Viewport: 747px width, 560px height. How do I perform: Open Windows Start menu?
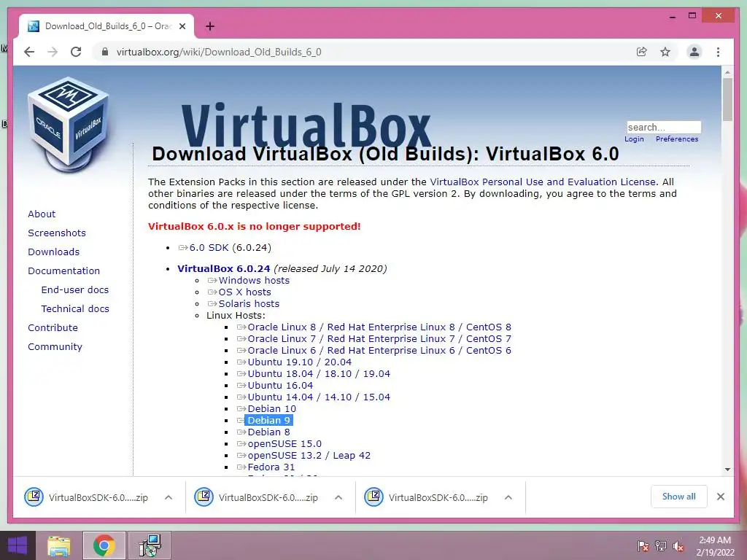tap(18, 545)
